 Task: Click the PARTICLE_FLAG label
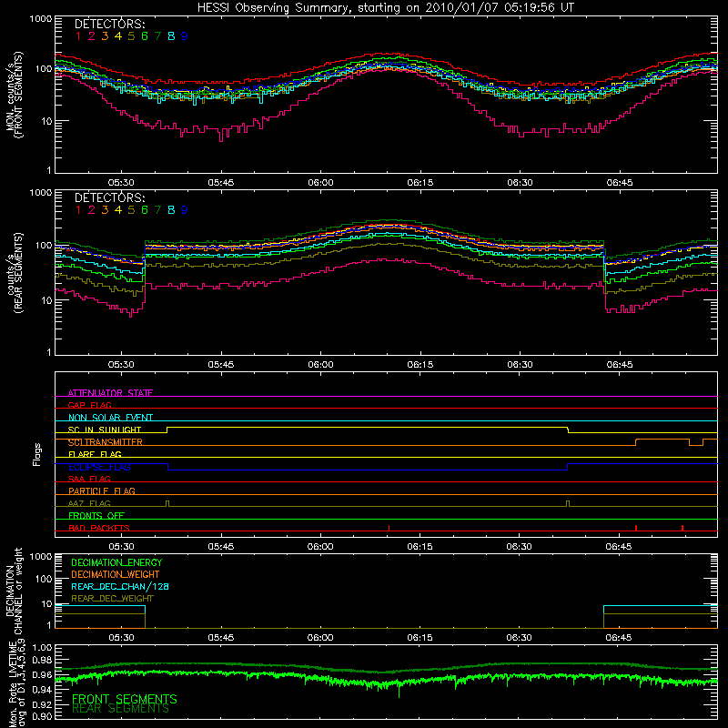coord(102,490)
